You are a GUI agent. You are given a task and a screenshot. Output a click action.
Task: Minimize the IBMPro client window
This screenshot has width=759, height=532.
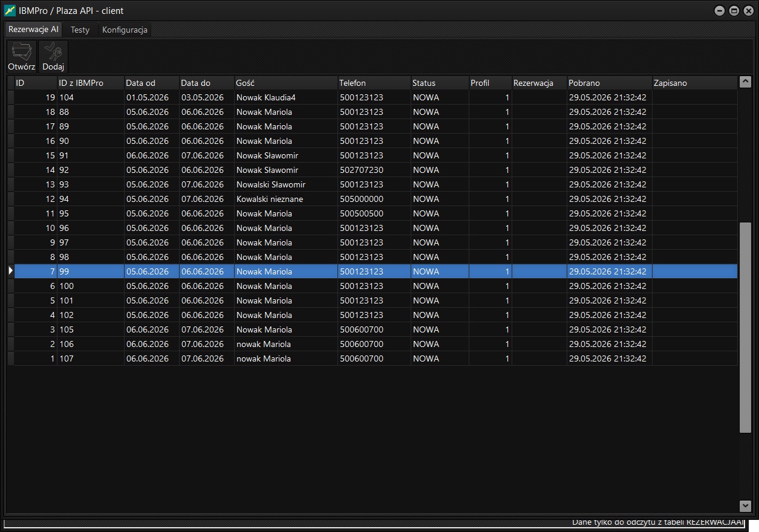click(x=720, y=11)
